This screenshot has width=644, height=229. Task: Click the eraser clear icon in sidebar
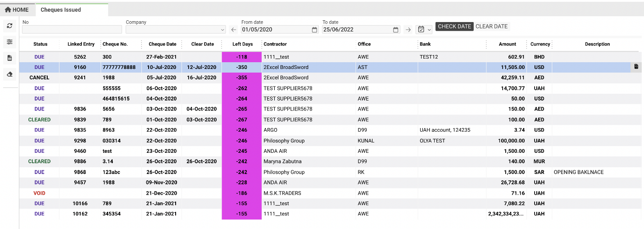[x=9, y=74]
